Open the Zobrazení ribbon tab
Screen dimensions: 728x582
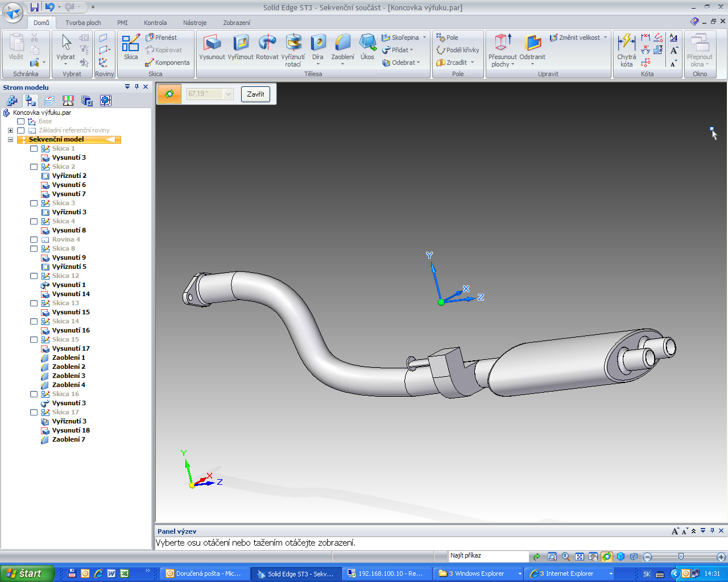click(x=236, y=23)
